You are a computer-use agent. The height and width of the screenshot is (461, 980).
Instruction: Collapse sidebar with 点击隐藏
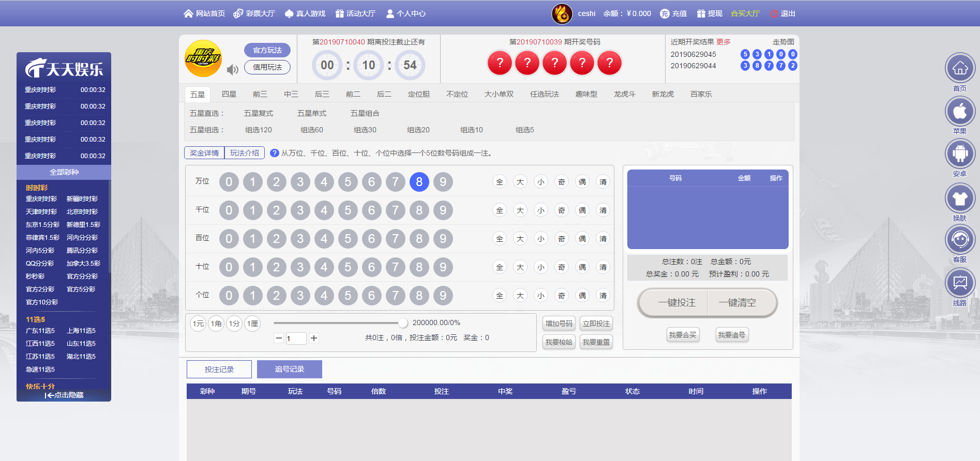[64, 395]
